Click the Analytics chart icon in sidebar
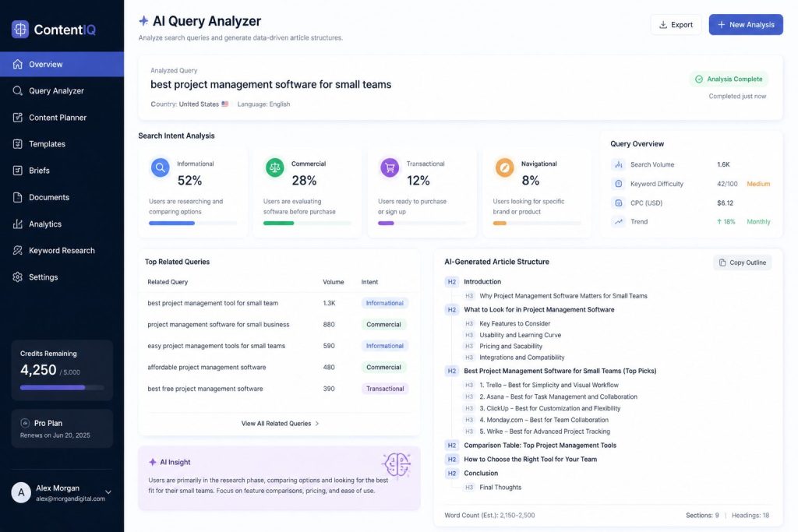The image size is (798, 532). point(18,224)
